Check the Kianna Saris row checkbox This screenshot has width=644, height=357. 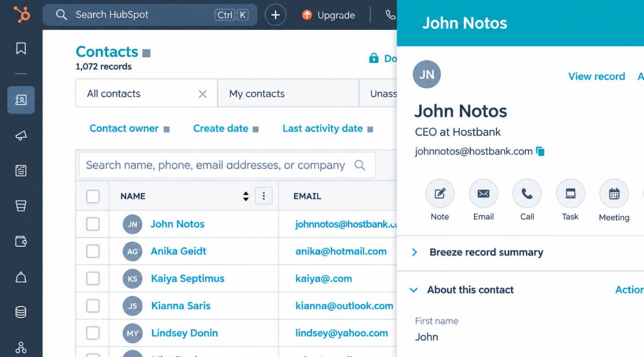(93, 306)
